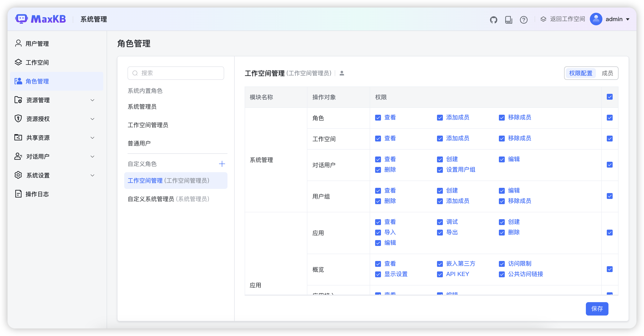Select the 权限配置 tab
This screenshot has height=336, width=644.
[x=580, y=73]
